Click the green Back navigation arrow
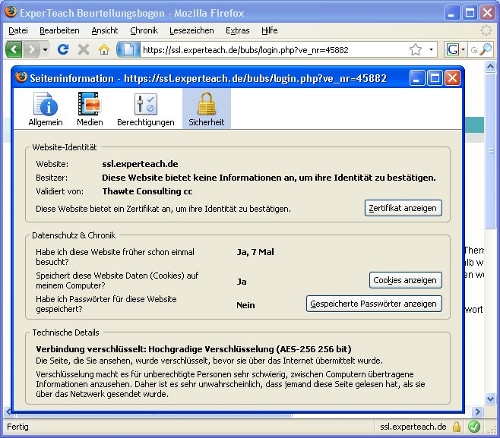This screenshot has width=500, height=438. 14,50
